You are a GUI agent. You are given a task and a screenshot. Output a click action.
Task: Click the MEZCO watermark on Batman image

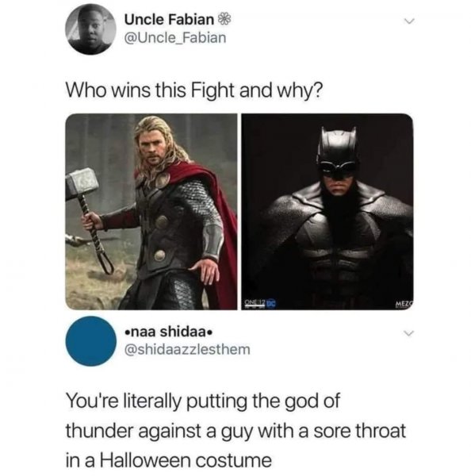[405, 304]
